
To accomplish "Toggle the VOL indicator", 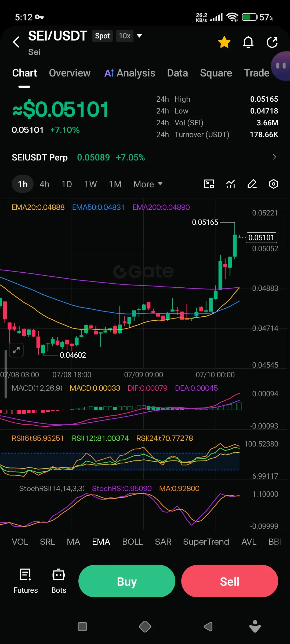I will (20, 542).
